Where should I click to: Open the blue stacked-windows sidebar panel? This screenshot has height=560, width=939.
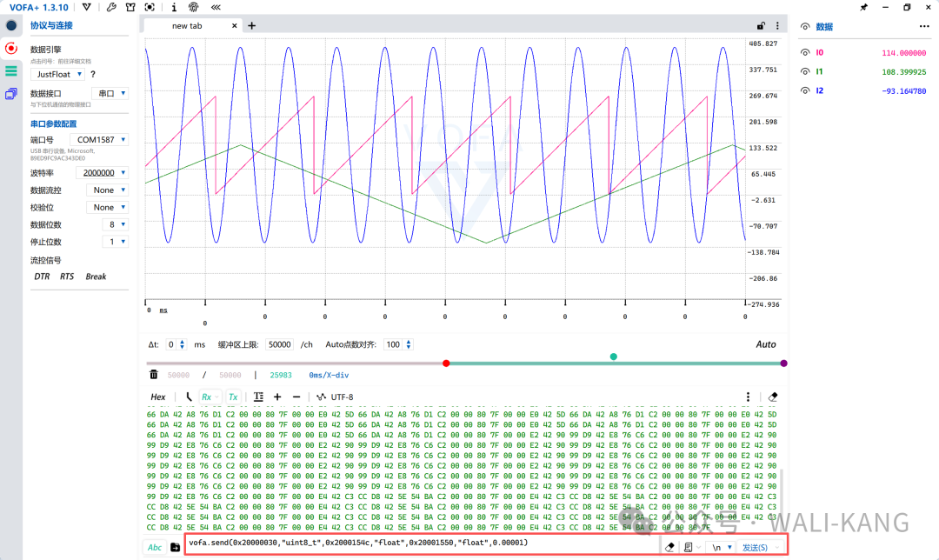11,94
